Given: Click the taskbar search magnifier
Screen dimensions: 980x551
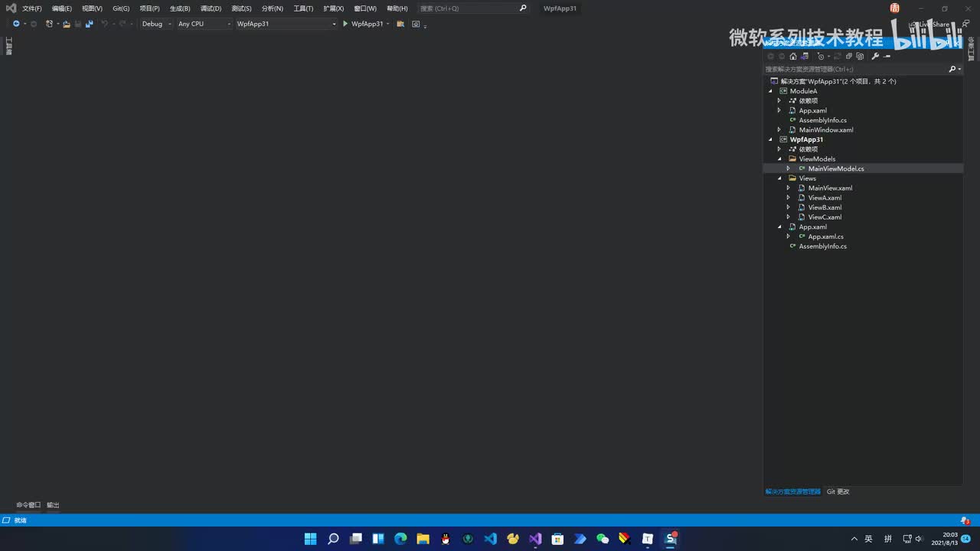Looking at the screenshot, I should pos(333,539).
